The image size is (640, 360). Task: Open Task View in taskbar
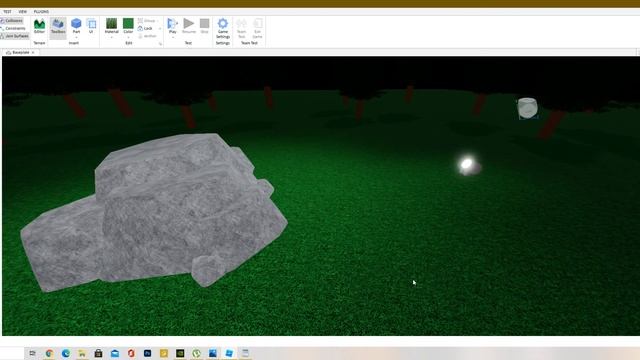point(33,353)
